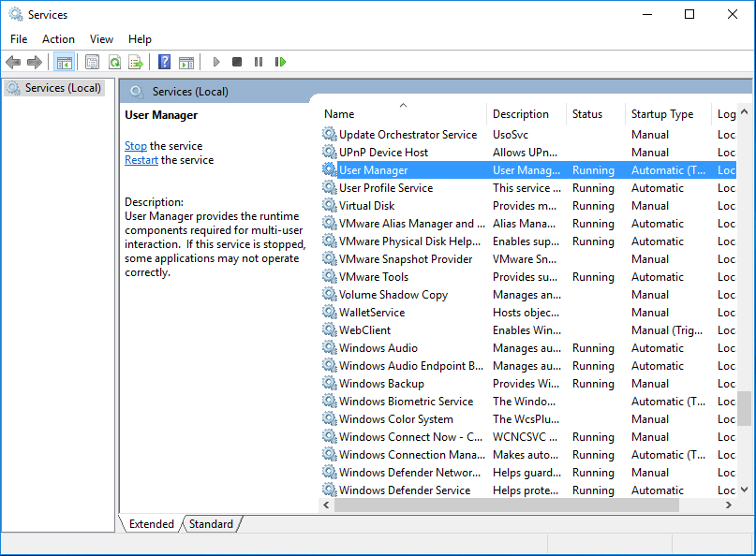The width and height of the screenshot is (756, 556).
Task: Click the gear icon next to User Manager
Action: 330,170
